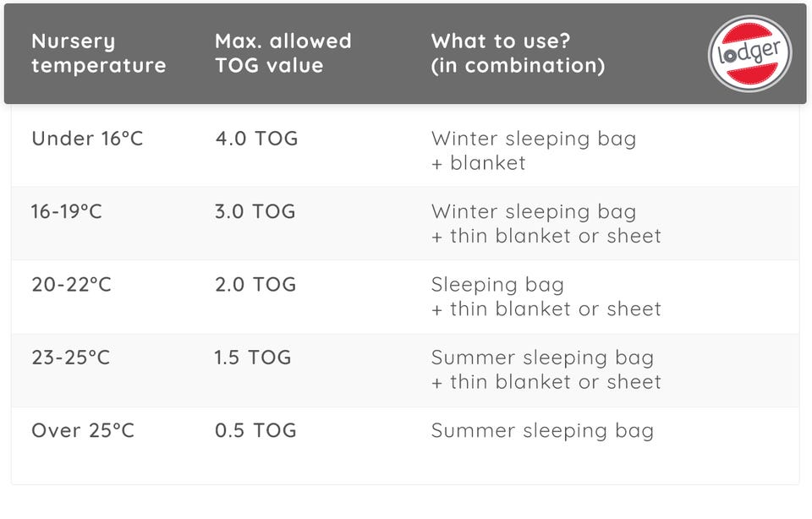Click the recommendation text in the 23-25°C row

[x=546, y=369]
